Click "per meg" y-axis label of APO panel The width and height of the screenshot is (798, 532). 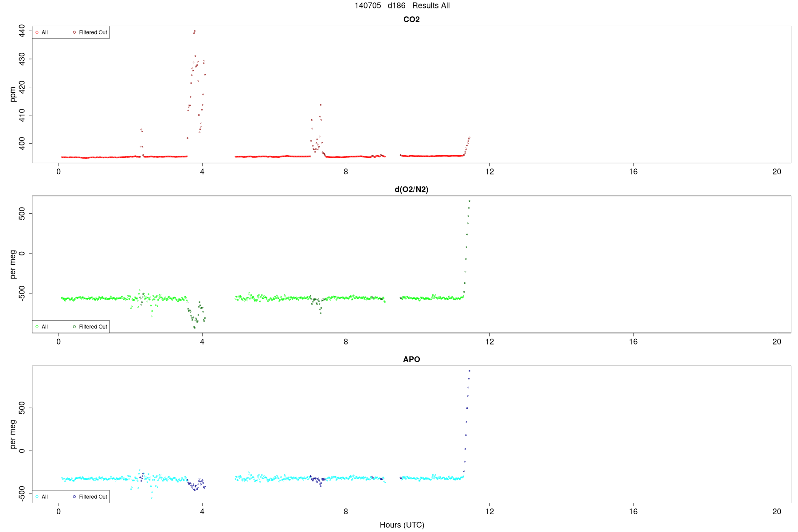[13, 434]
